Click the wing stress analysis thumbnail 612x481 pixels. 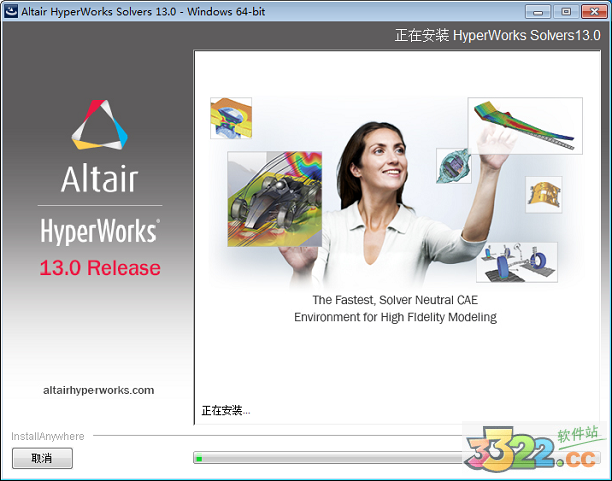pos(525,126)
